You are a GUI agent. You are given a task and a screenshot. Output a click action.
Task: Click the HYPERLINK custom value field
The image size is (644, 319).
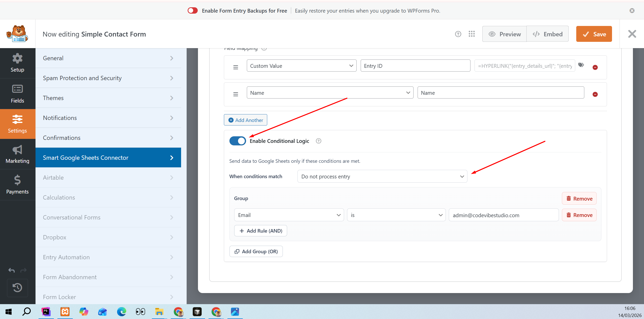coord(525,66)
